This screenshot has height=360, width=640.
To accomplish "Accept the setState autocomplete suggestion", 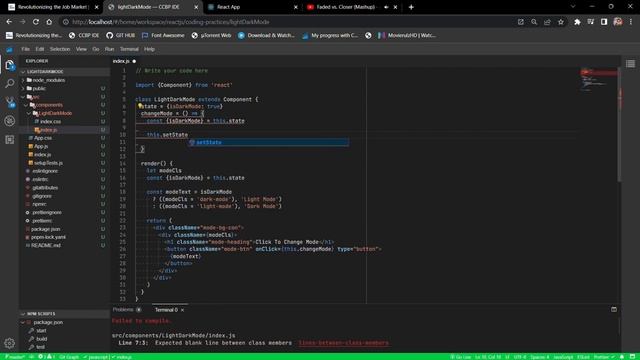I will pyautogui.click(x=268, y=142).
